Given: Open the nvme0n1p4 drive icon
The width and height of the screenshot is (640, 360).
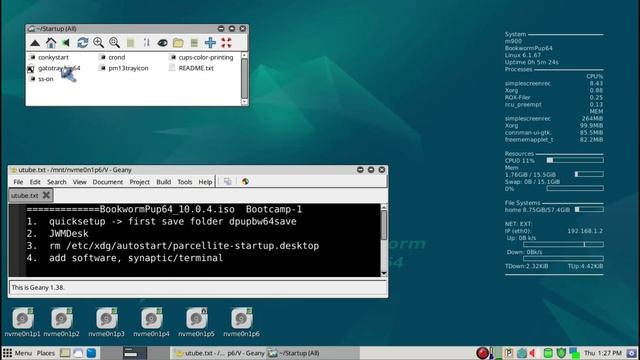Looking at the screenshot, I should 151,322.
